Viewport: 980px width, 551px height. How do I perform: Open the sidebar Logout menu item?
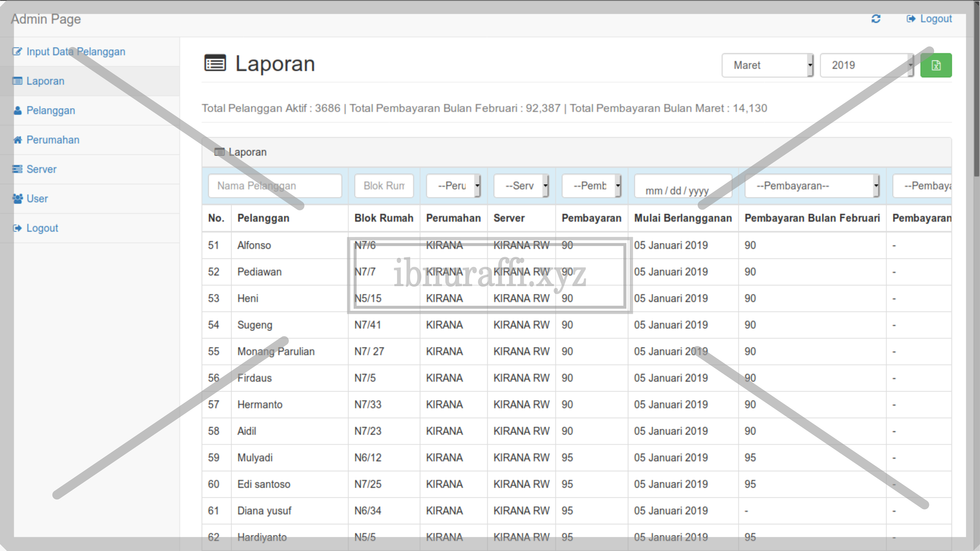click(x=42, y=228)
